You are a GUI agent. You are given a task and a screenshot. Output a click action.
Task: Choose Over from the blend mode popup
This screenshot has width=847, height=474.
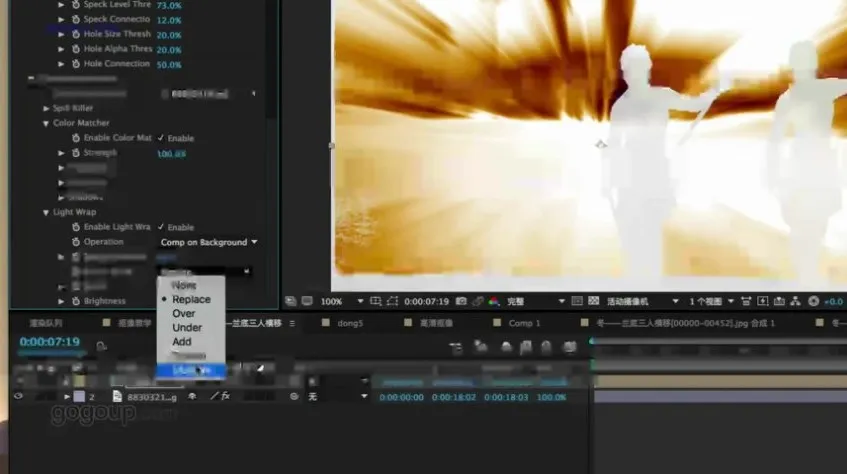pyautogui.click(x=184, y=313)
